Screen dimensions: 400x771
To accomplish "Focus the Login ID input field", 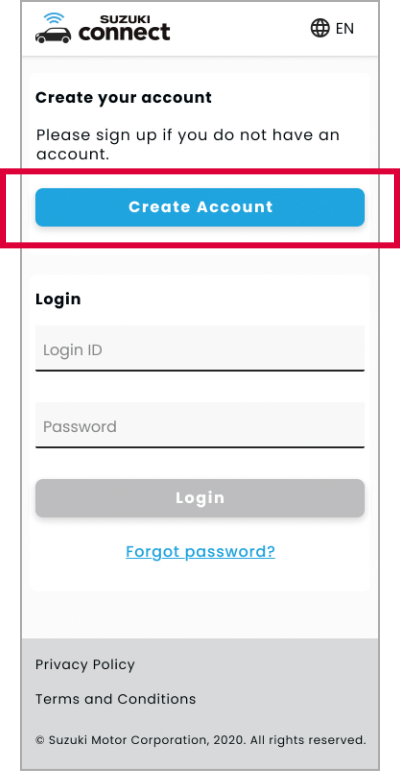I will point(200,348).
